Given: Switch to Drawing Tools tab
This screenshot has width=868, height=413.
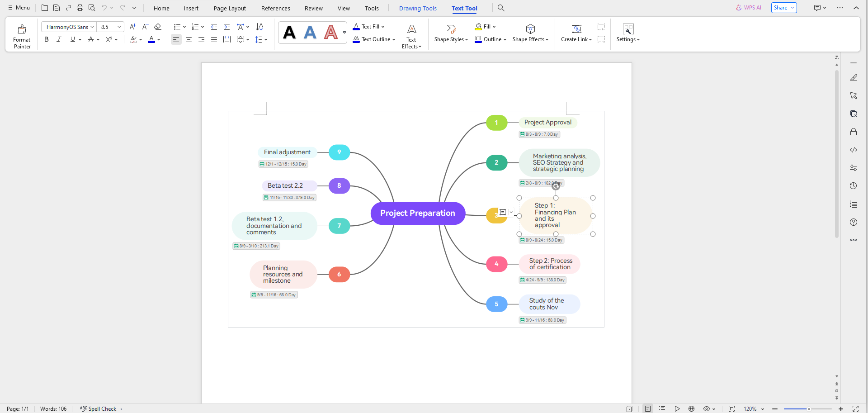Looking at the screenshot, I should 418,8.
